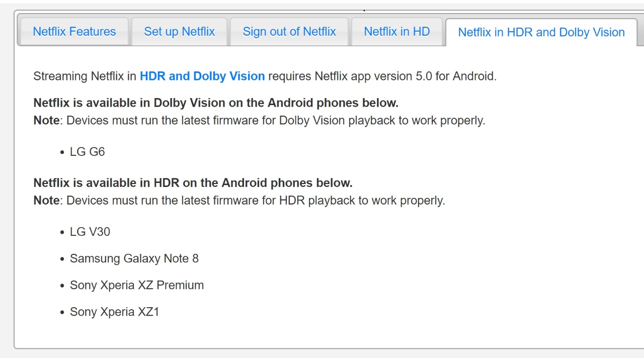The image size is (644, 362).
Task: Click the Dolby Vision playback firmware sentence
Action: pyautogui.click(x=275, y=121)
